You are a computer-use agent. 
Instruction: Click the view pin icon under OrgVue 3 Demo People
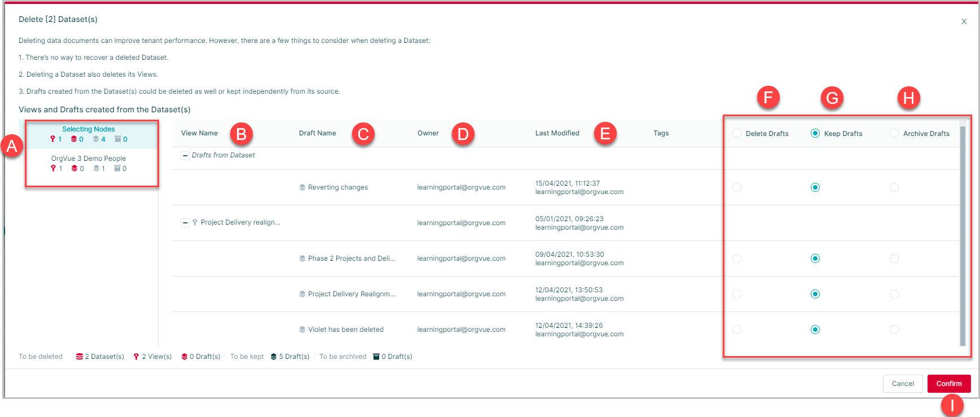(54, 169)
